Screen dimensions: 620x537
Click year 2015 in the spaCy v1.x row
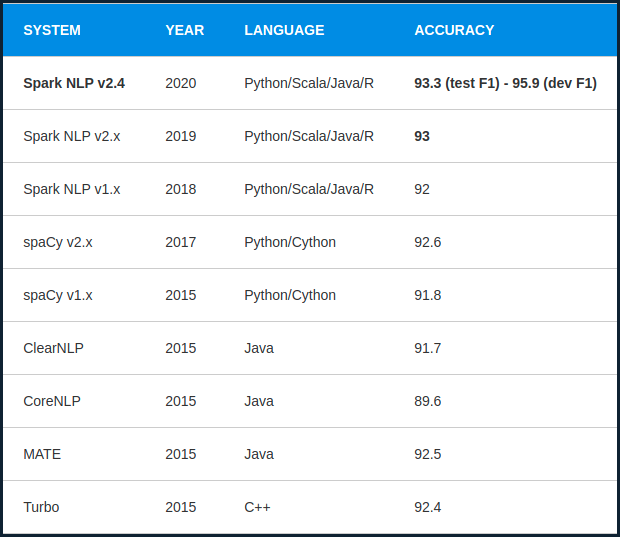(181, 295)
